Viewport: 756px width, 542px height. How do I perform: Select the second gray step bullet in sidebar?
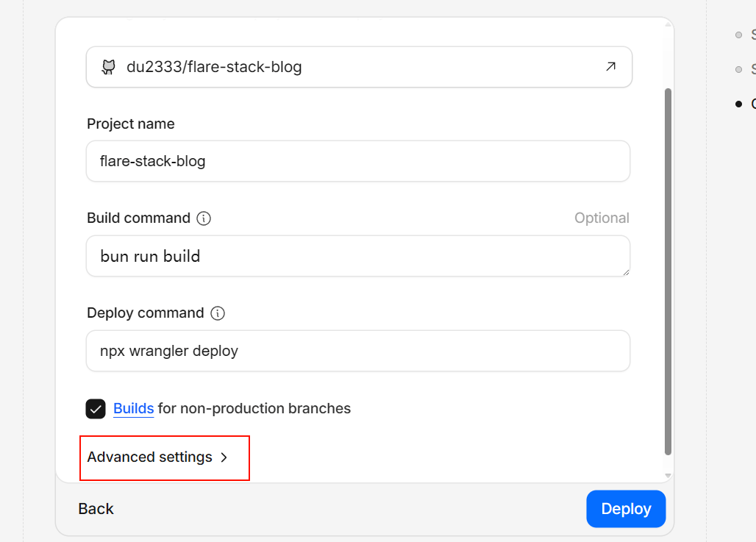coord(738,69)
